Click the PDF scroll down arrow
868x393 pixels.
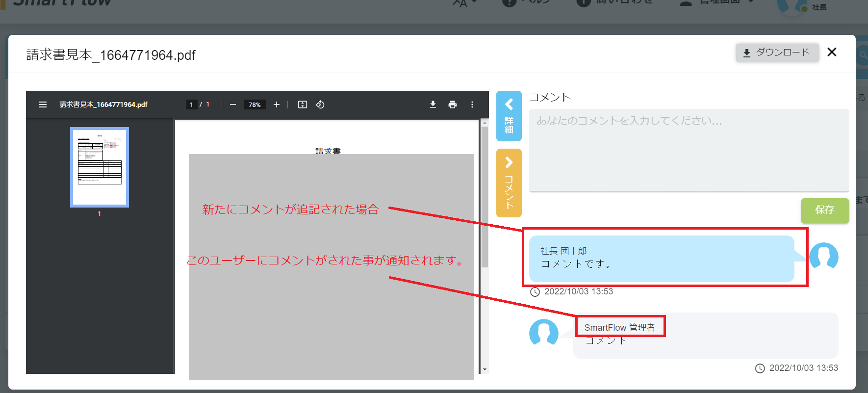tap(485, 369)
